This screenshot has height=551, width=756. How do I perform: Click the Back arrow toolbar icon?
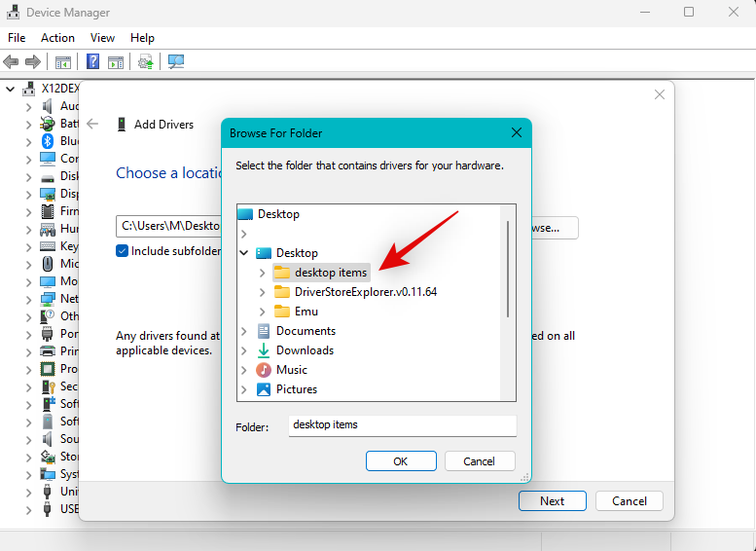(x=11, y=61)
